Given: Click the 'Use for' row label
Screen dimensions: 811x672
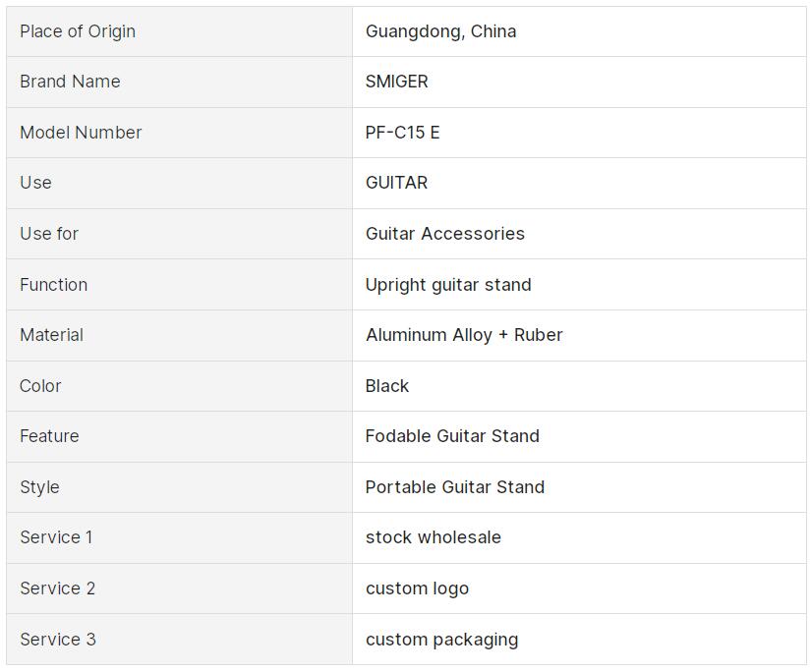Looking at the screenshot, I should point(49,234).
